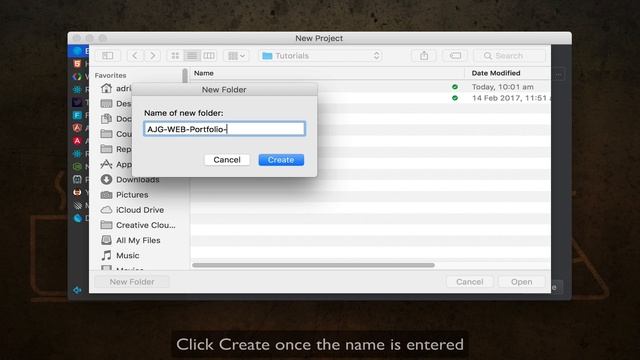Viewport: 640px width, 360px height.
Task: Select the Angular shield project icon
Action: 77,128
